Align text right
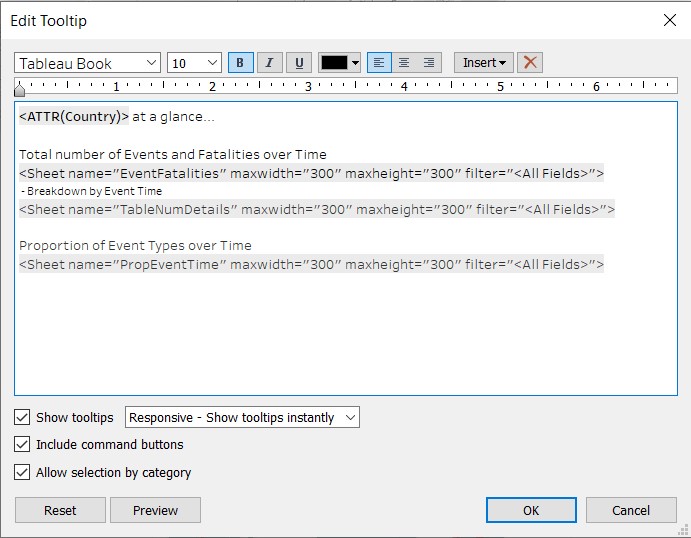Screen dimensions: 691x538 429,63
